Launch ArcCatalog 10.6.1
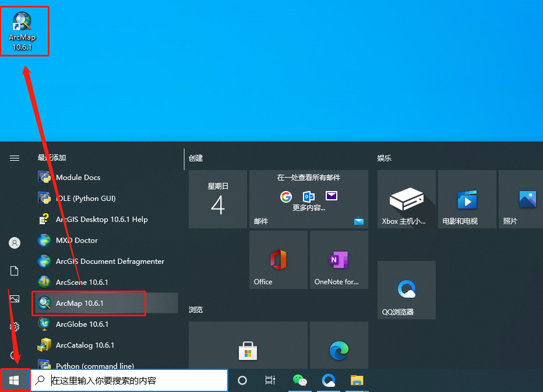 coord(105,345)
